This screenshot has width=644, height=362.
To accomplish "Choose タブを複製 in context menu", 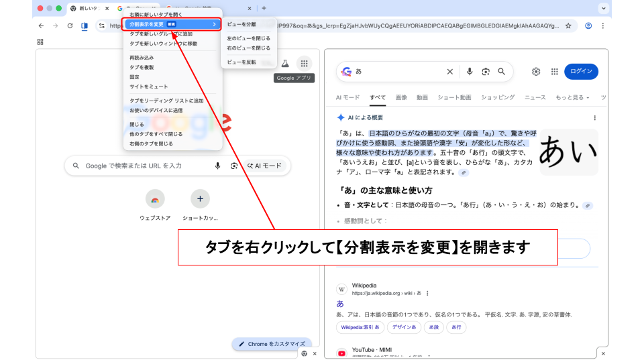I will 142,67.
